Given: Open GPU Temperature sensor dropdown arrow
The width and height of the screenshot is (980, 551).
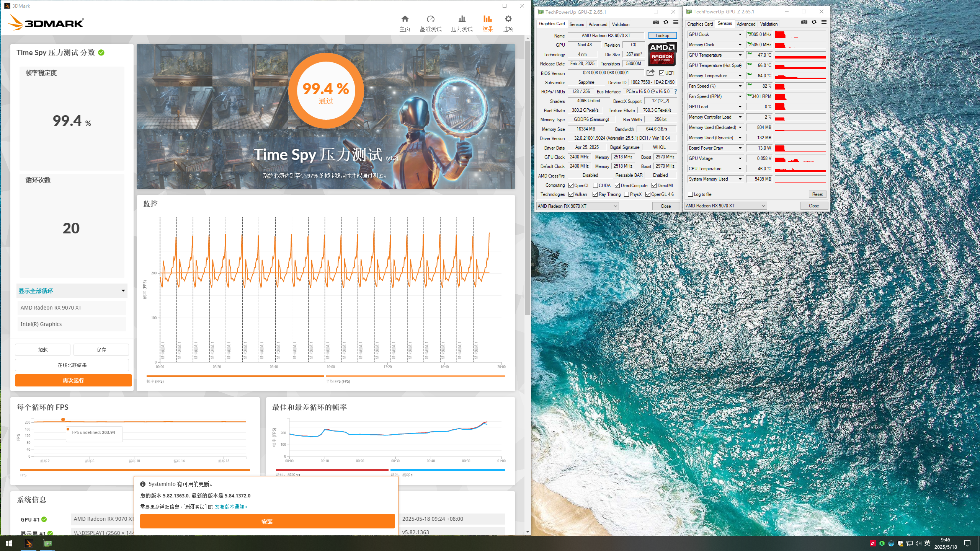Looking at the screenshot, I should [740, 55].
